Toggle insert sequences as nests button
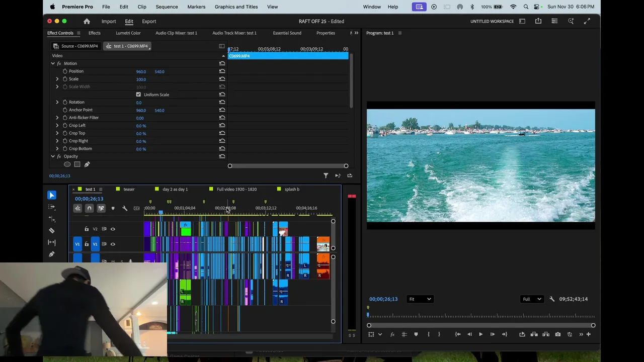 click(77, 208)
